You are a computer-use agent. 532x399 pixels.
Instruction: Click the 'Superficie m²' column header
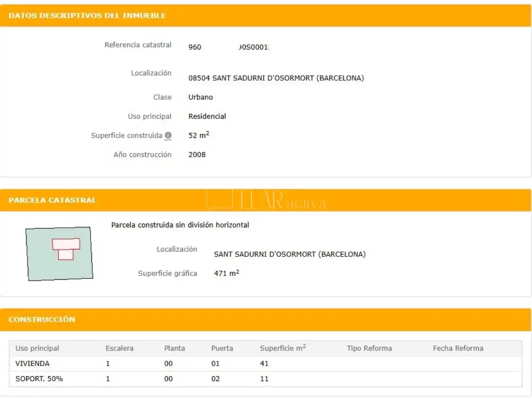[283, 348]
